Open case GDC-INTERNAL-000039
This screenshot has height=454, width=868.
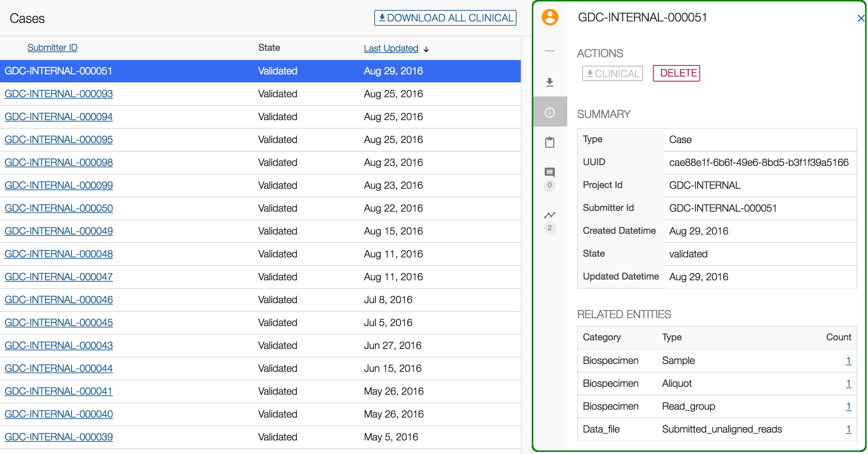59,437
